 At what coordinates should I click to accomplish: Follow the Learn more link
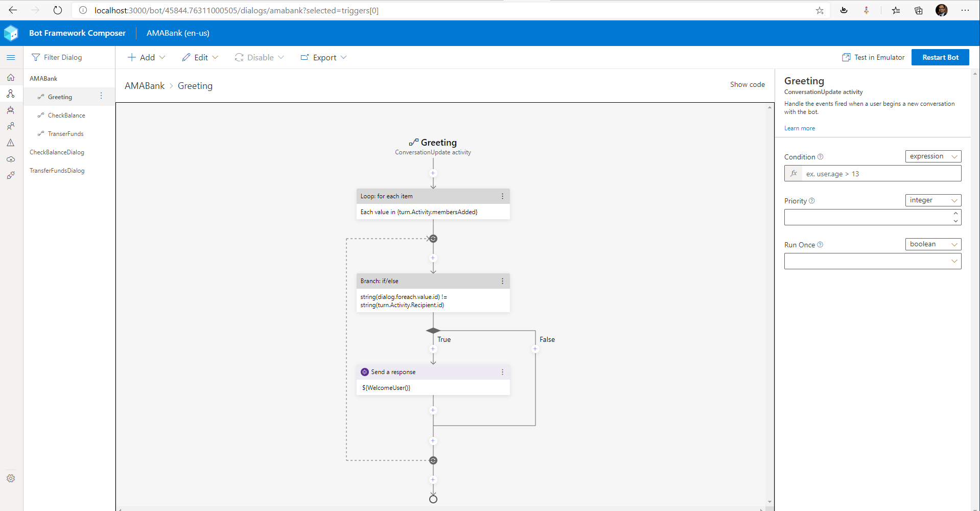pos(800,128)
